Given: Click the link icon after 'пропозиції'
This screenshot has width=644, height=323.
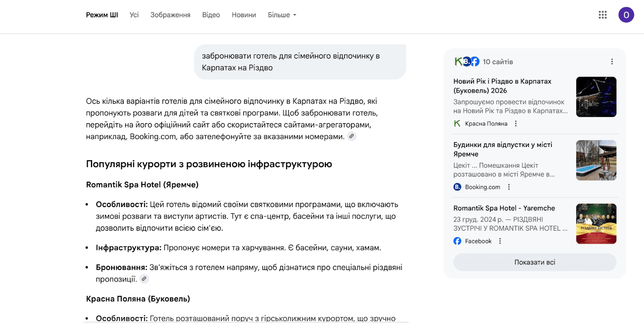Looking at the screenshot, I should pos(144,279).
